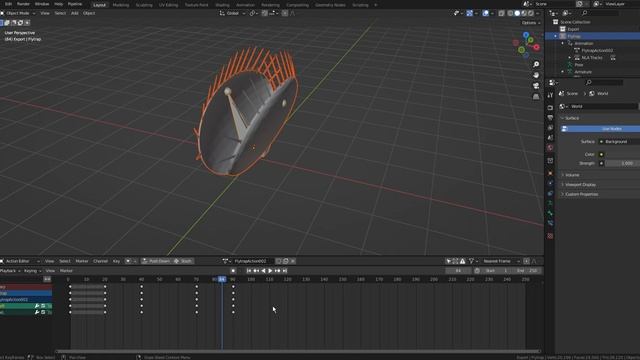
Task: Click the pan hand viewport gizmo
Action: click(536, 75)
